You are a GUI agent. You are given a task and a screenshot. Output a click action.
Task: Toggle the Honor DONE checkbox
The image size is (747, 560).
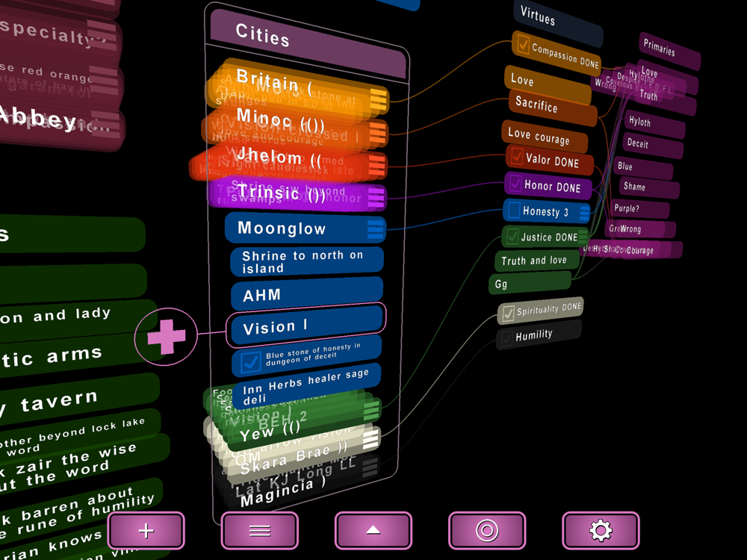tap(515, 183)
